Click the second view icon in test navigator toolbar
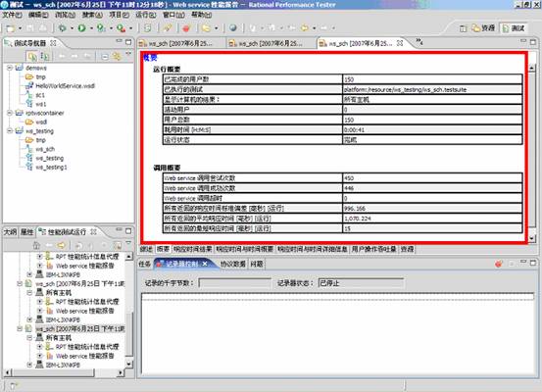This screenshot has height=392, width=542. [44, 56]
